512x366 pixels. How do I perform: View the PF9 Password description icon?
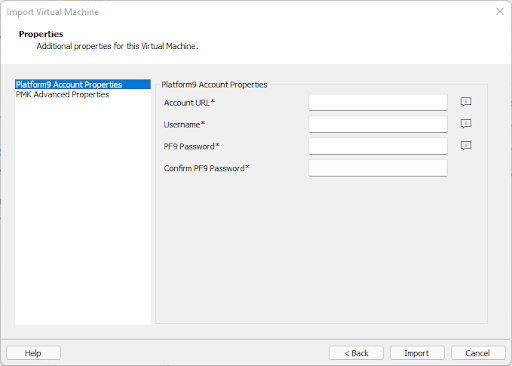[x=466, y=145]
